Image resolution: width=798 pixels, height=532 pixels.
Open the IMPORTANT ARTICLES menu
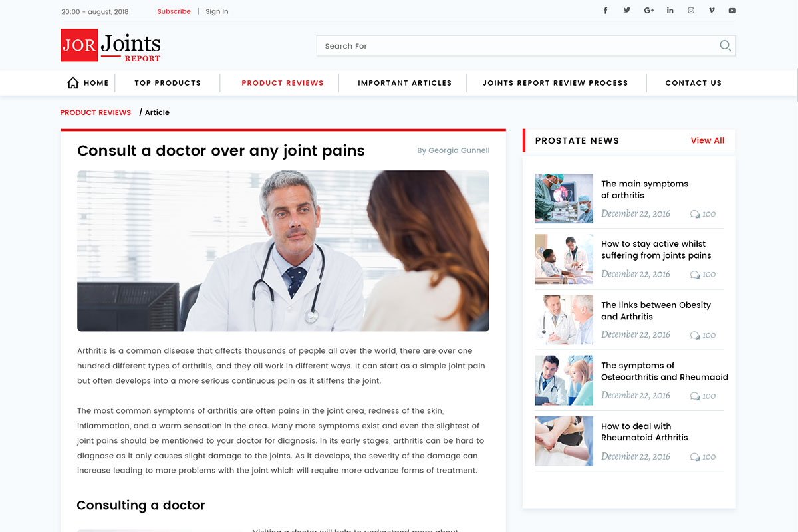pos(404,83)
